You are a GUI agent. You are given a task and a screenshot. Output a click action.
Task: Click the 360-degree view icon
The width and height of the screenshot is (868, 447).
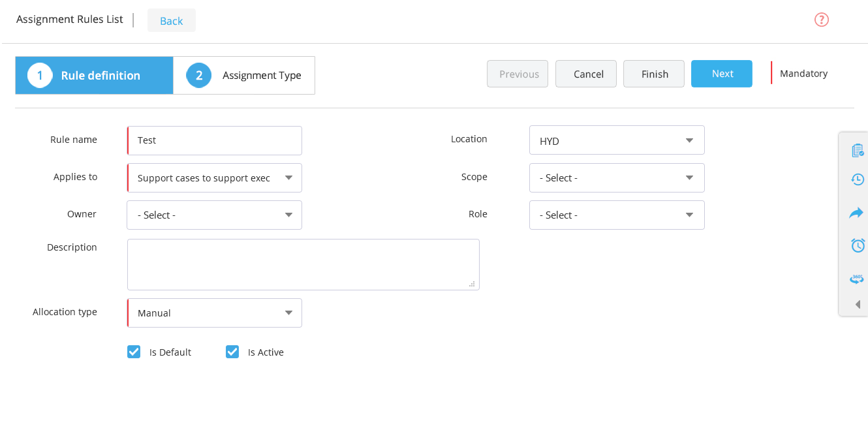click(857, 279)
